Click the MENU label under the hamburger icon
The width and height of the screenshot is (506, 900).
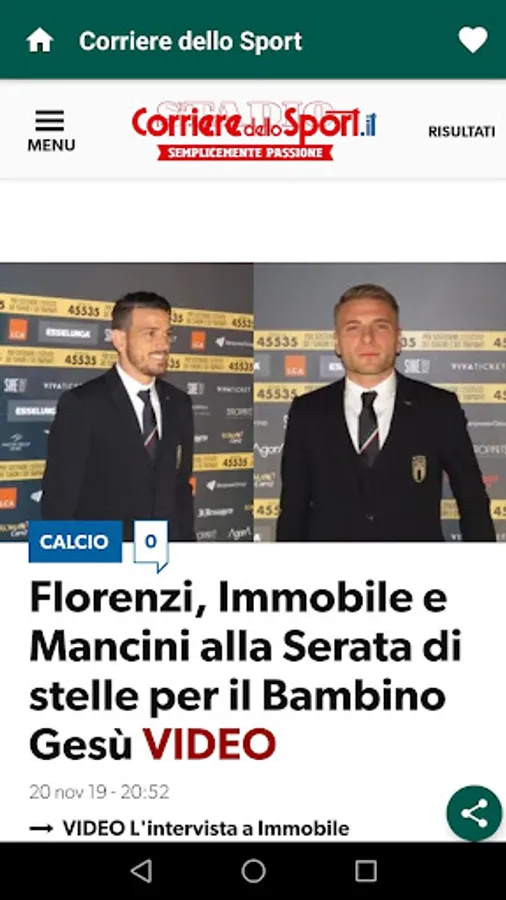[51, 145]
